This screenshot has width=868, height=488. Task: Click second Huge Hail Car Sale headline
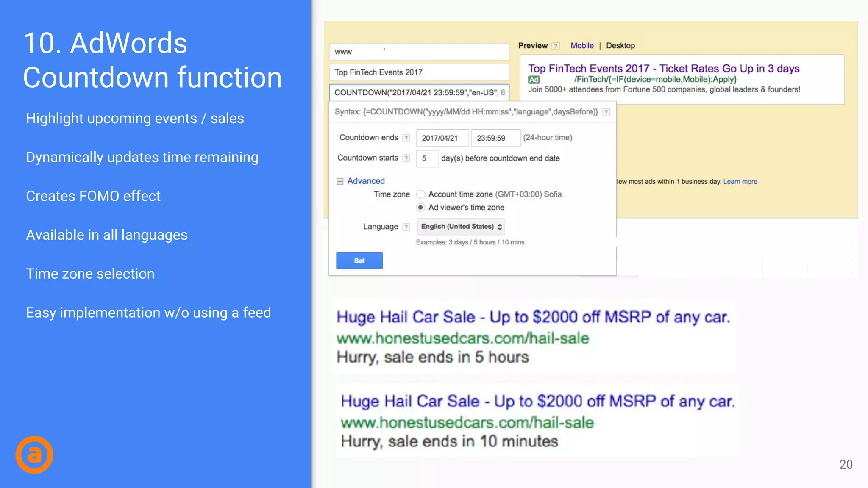pyautogui.click(x=537, y=401)
